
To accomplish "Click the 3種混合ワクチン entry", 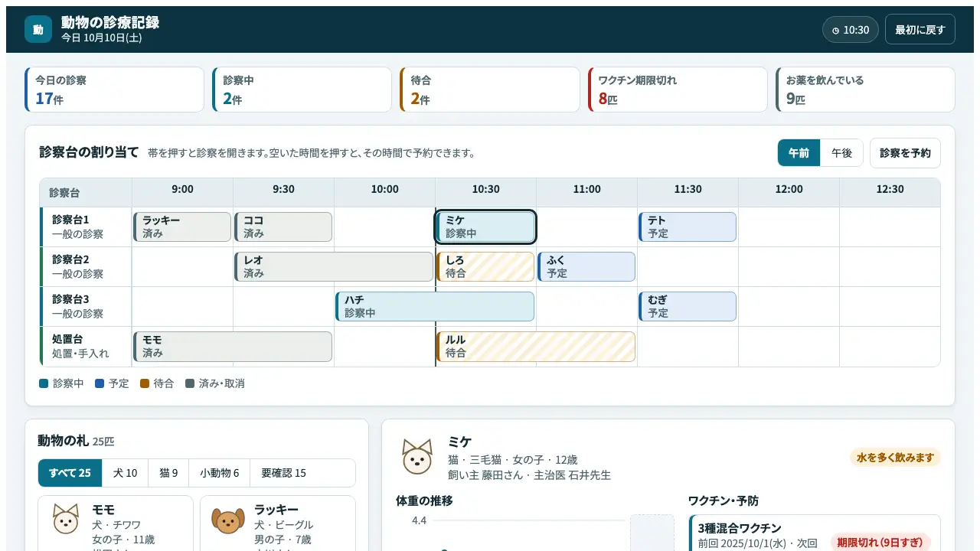I will click(x=815, y=534).
